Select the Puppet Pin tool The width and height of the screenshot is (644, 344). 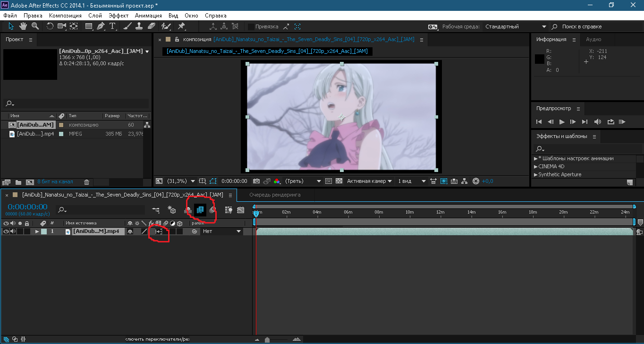(181, 26)
